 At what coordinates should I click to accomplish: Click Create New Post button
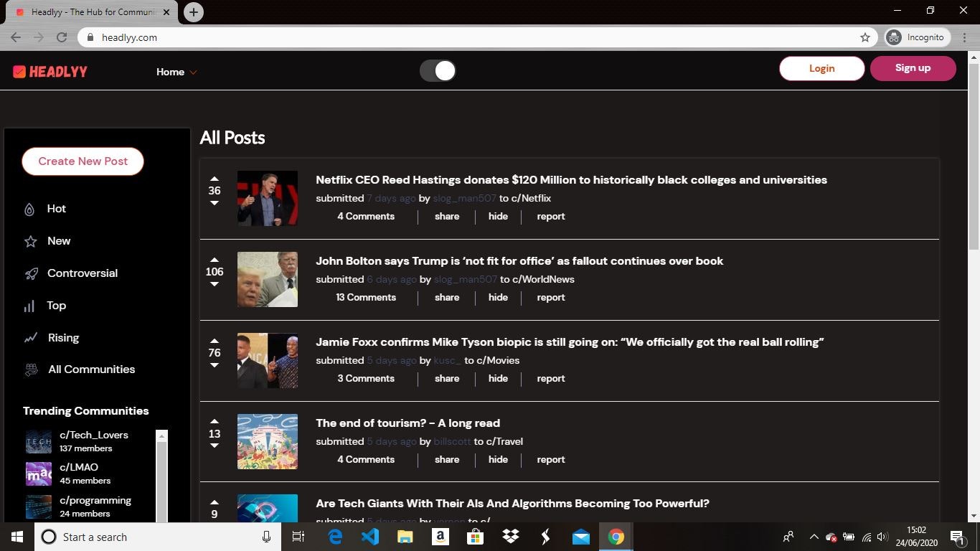point(83,161)
